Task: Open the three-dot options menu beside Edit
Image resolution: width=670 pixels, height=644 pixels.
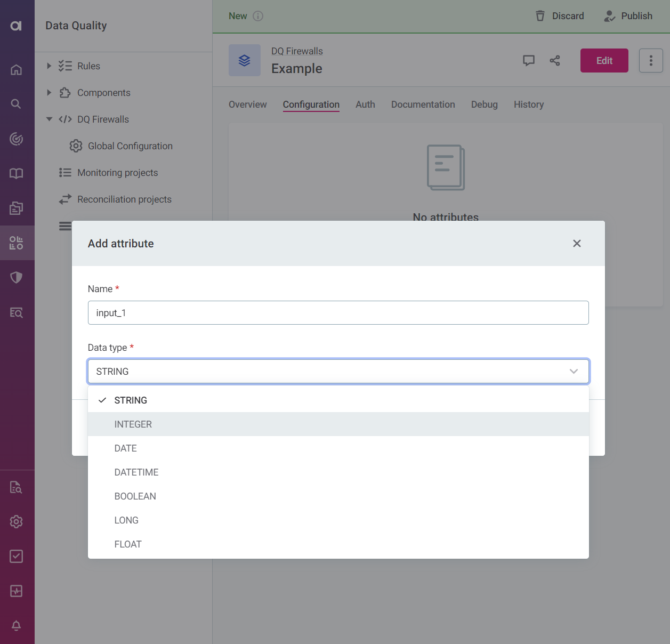Action: coord(651,60)
